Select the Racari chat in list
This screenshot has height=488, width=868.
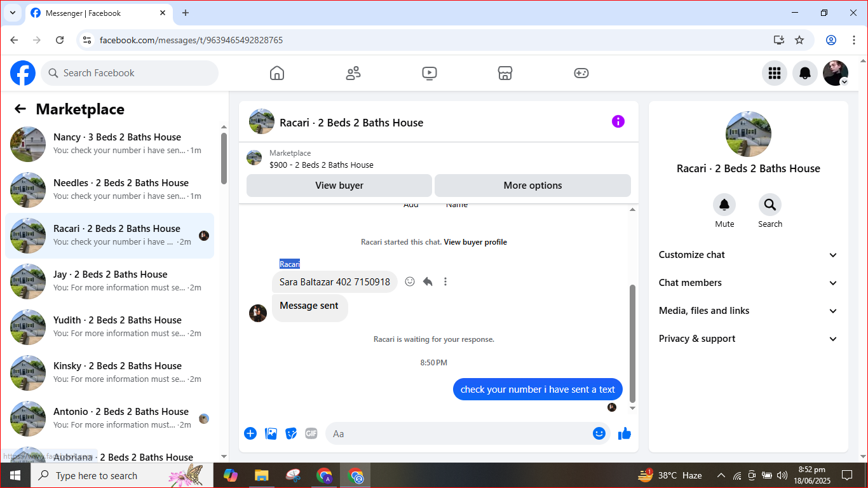pyautogui.click(x=110, y=236)
